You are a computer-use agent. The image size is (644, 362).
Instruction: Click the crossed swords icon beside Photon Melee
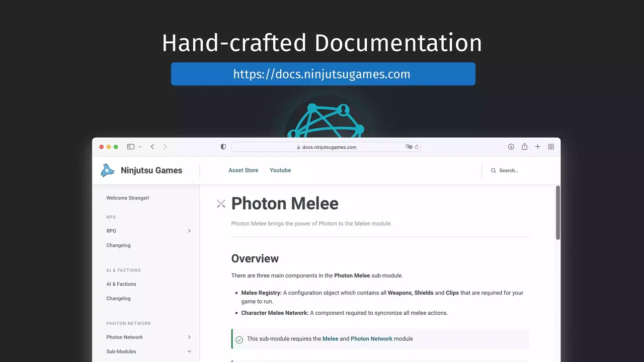(221, 204)
